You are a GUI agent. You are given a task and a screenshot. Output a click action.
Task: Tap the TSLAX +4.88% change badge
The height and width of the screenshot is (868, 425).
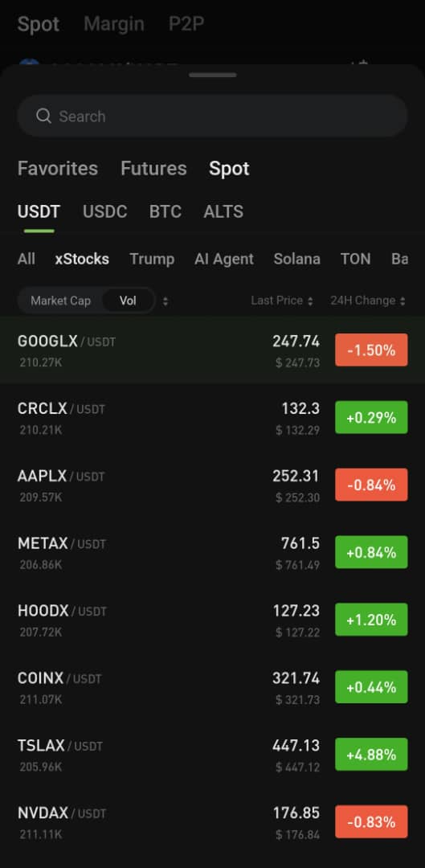371,755
